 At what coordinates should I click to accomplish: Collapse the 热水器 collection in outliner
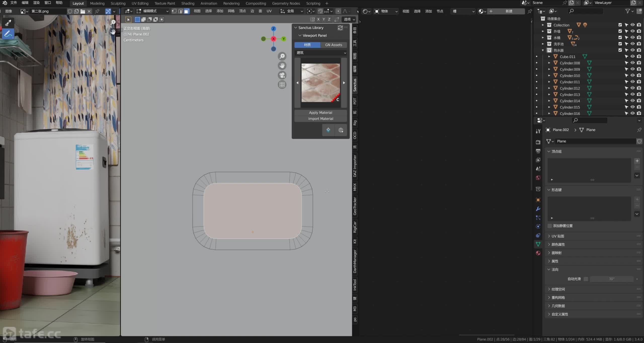pyautogui.click(x=543, y=50)
